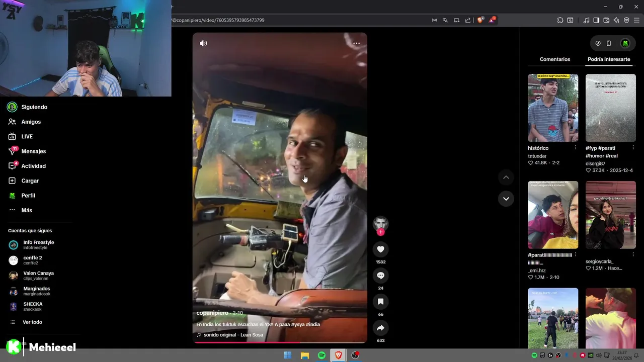Go to the next video with the down chevron
The image size is (644, 362).
[506, 199]
